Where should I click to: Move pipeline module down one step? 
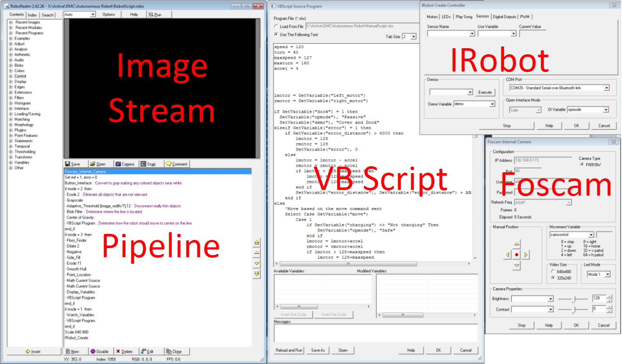tap(257, 263)
